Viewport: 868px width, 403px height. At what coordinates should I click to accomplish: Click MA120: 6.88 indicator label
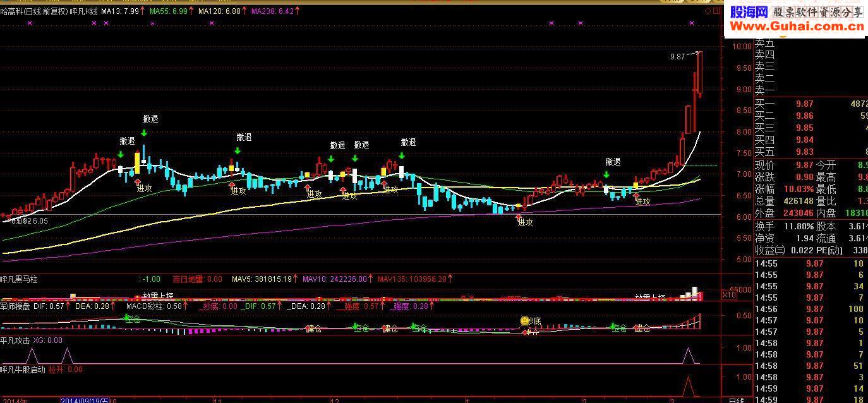coord(219,11)
